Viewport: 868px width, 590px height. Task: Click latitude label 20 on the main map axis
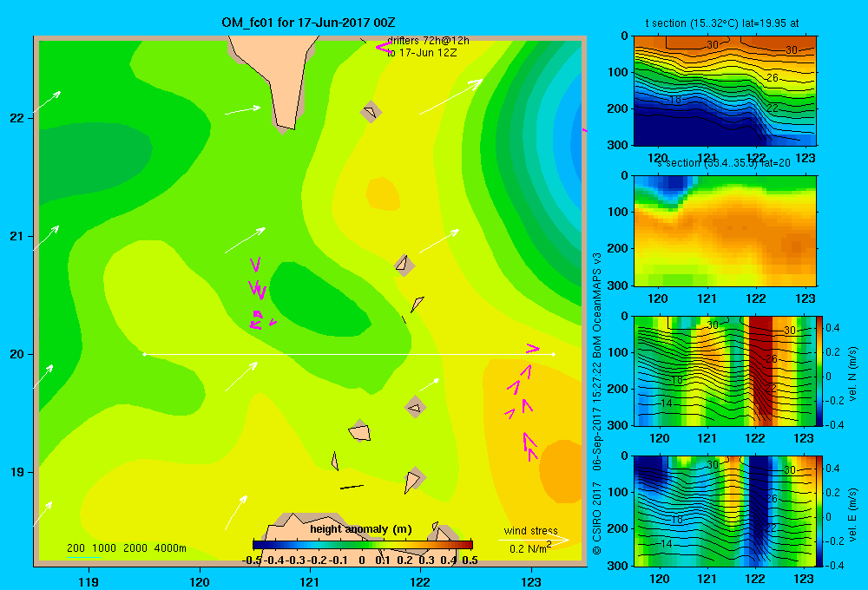(x=16, y=354)
